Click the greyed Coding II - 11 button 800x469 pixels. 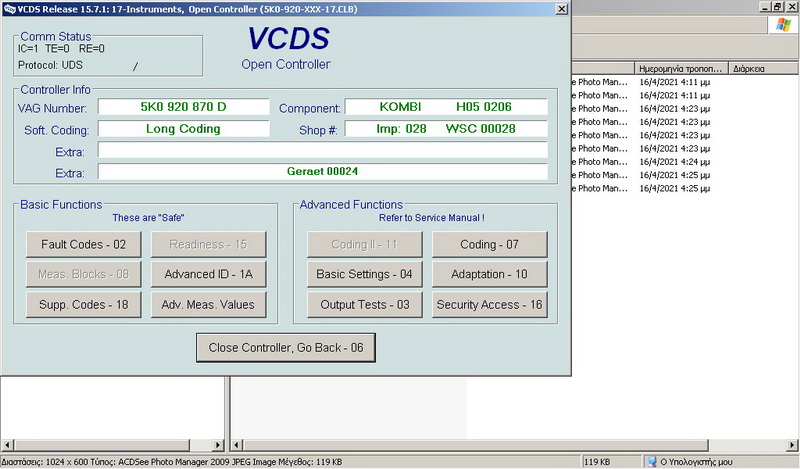[x=364, y=244]
